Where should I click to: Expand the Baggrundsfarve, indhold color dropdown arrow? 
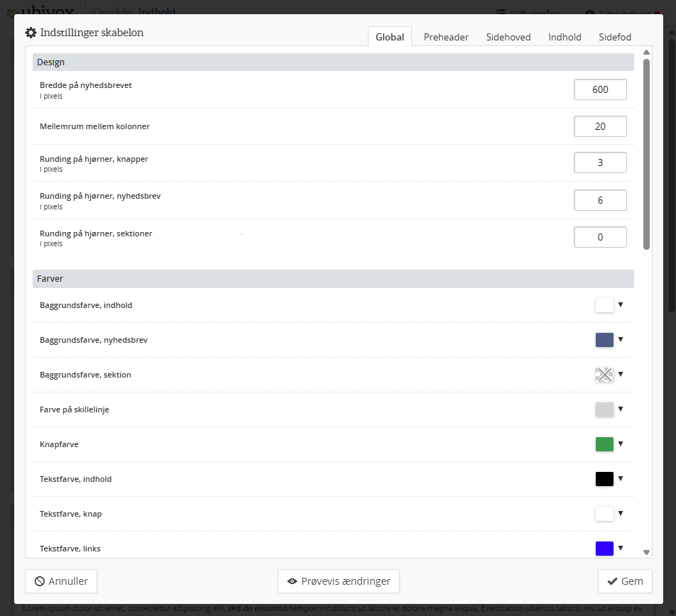click(620, 304)
